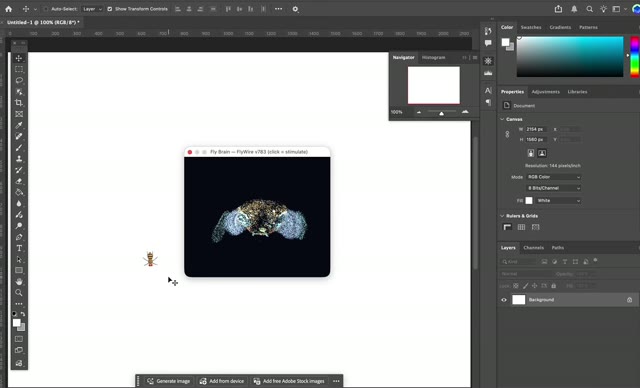Screen dimensions: 640x388
Task: Select the Eraser tool
Action: 19,181
